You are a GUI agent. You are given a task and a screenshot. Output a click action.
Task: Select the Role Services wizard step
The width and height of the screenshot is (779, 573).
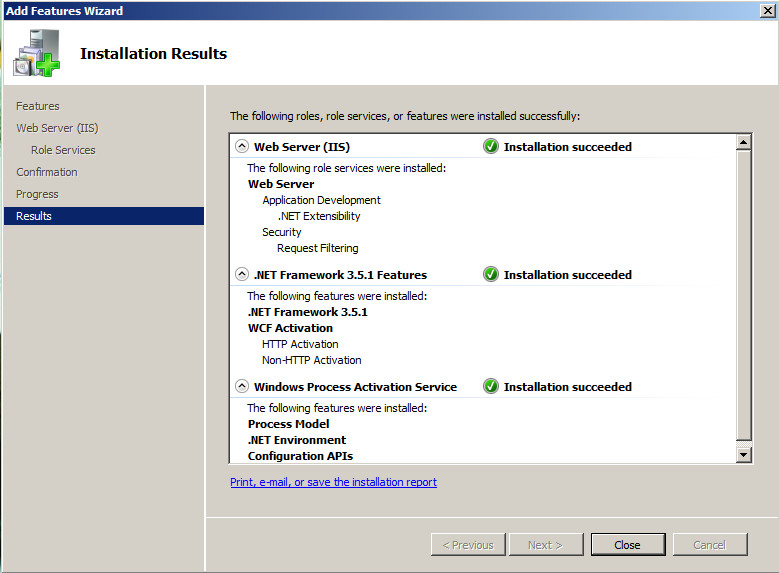pos(63,150)
